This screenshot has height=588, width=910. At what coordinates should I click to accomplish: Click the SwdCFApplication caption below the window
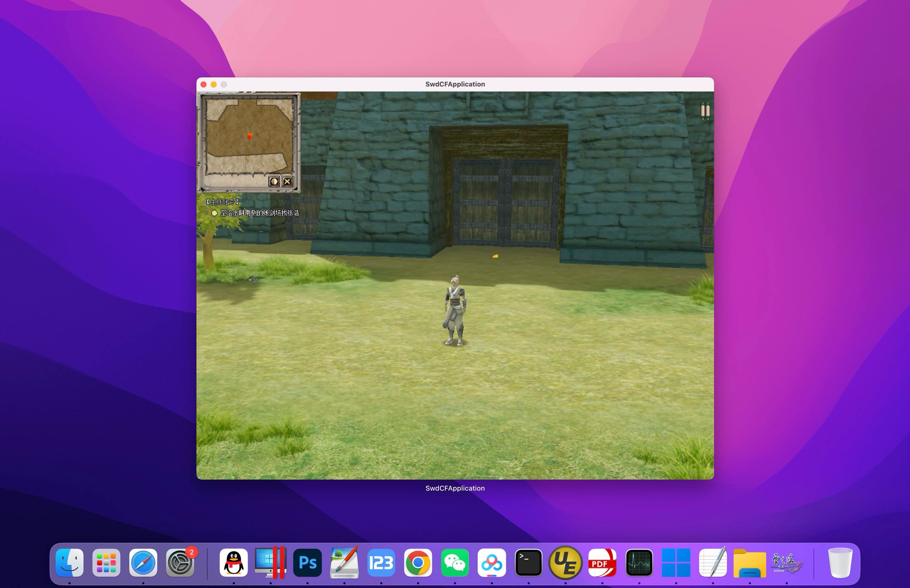[455, 488]
